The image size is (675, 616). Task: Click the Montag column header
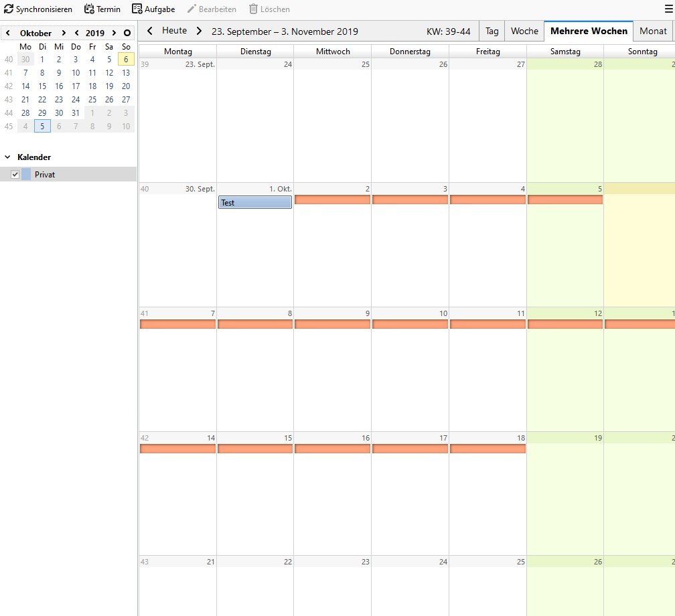(178, 52)
